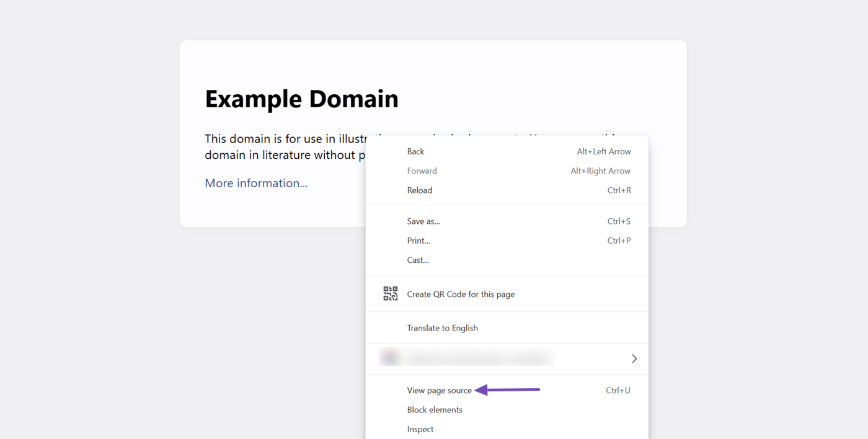Open Inspect from the context menu
The width and height of the screenshot is (868, 439).
pos(420,429)
